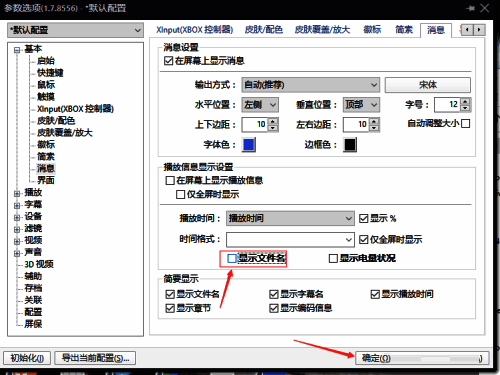
Task: Confirm with 确定 button
Action: tap(422, 358)
